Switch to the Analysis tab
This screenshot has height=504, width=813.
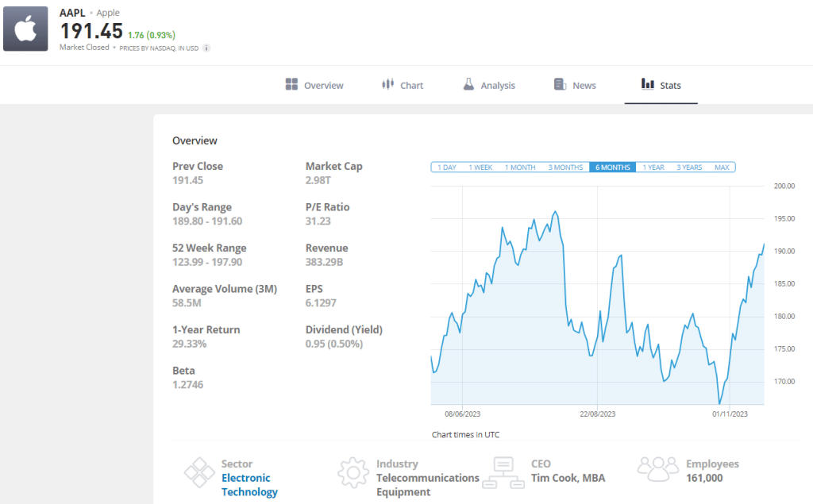[x=497, y=86]
